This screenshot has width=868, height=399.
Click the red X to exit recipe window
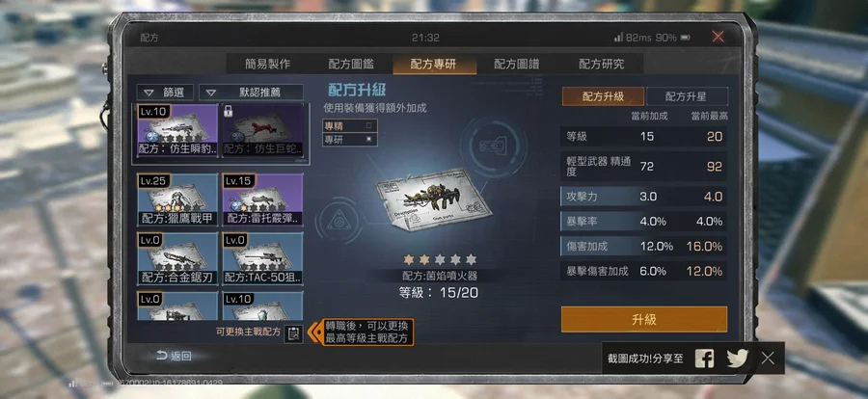pos(718,37)
